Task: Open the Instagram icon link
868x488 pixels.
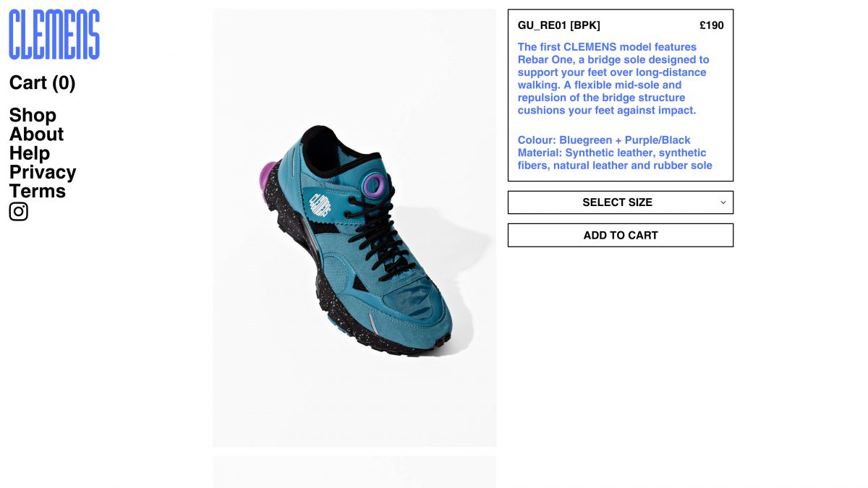Action: 19,212
